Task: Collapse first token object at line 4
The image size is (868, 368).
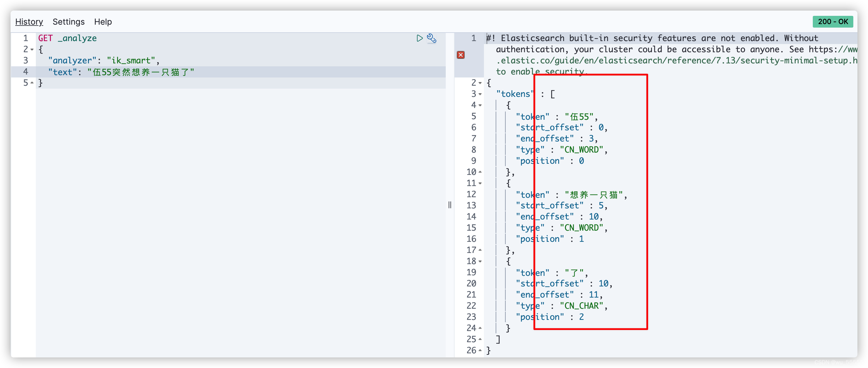Action: (480, 105)
